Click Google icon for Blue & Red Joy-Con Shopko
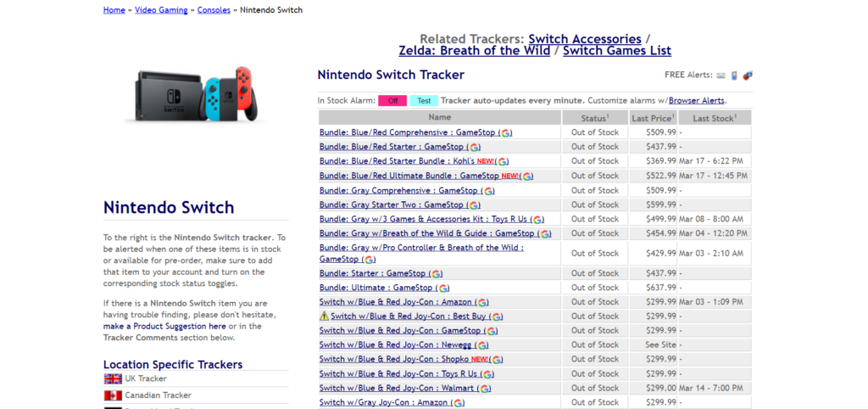 (x=497, y=360)
